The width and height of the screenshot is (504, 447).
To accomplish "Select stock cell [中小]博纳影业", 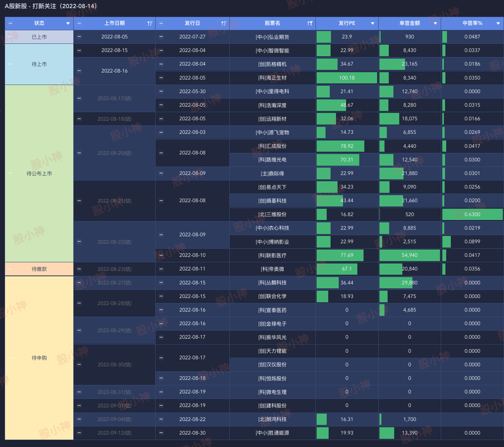I will (272, 242).
